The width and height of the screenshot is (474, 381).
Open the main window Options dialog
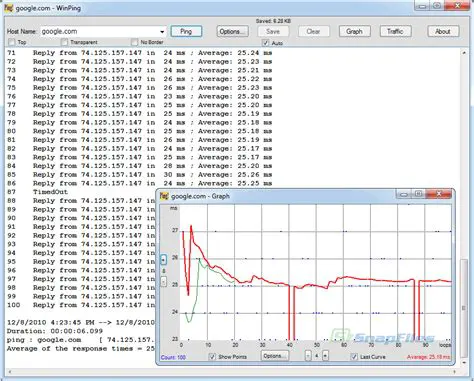coord(232,31)
